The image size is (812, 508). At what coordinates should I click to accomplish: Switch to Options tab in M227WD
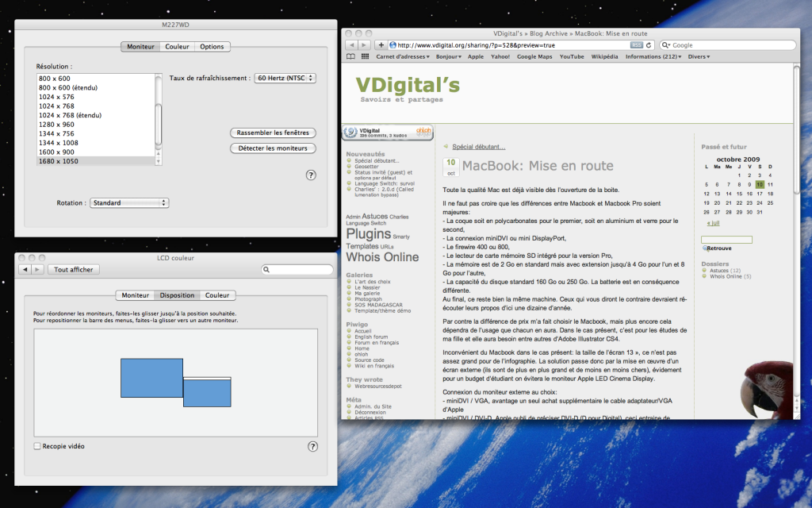pyautogui.click(x=213, y=47)
